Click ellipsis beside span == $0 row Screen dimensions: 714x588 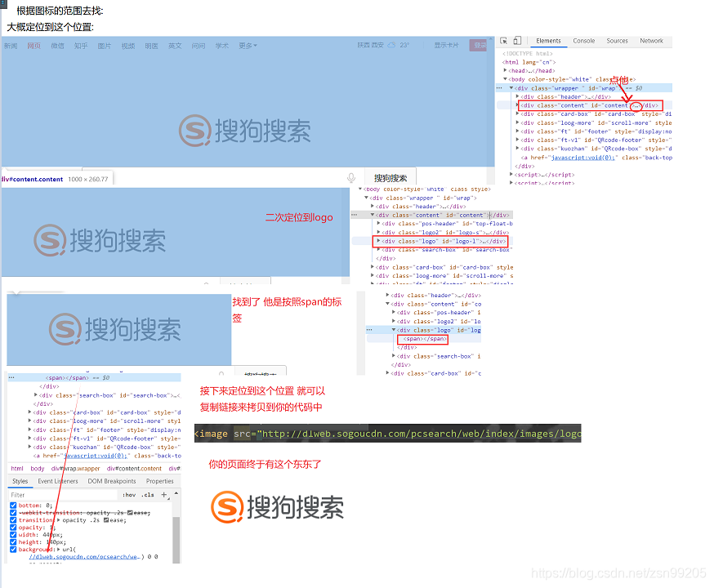point(11,378)
